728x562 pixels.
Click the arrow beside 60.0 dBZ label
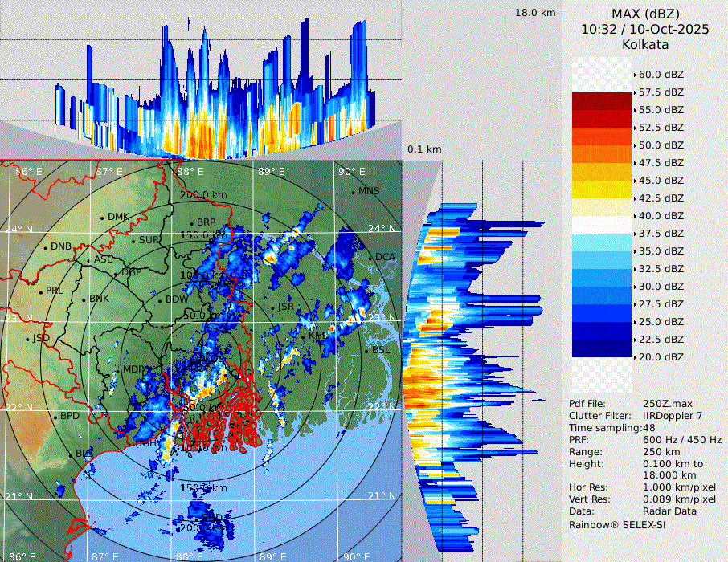(x=636, y=75)
